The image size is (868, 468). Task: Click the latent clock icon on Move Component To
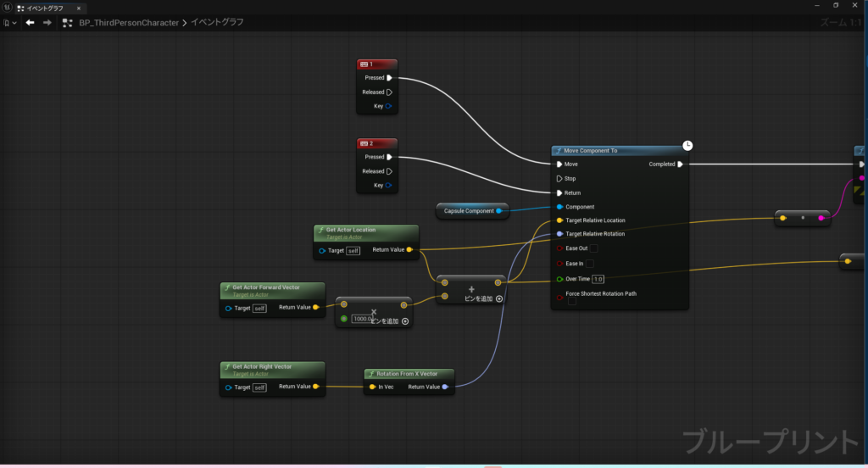688,146
